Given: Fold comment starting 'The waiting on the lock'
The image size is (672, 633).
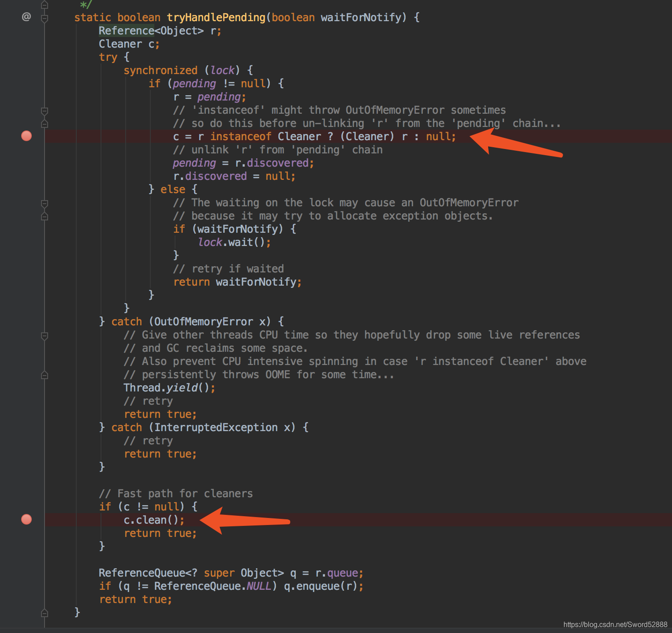Looking at the screenshot, I should tap(45, 203).
